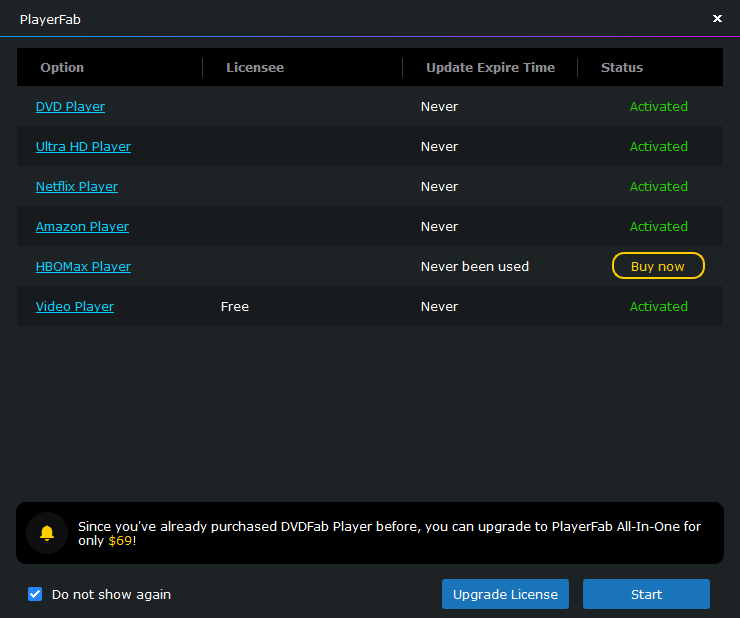Image resolution: width=740 pixels, height=618 pixels.
Task: Click the Never expire time for Netflix Player
Action: (439, 186)
